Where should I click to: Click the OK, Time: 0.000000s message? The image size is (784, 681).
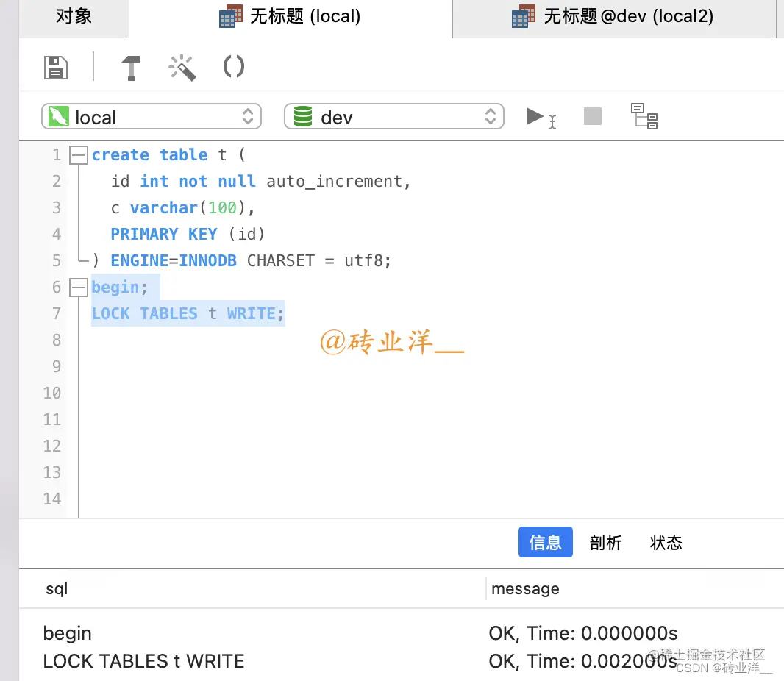pos(583,633)
